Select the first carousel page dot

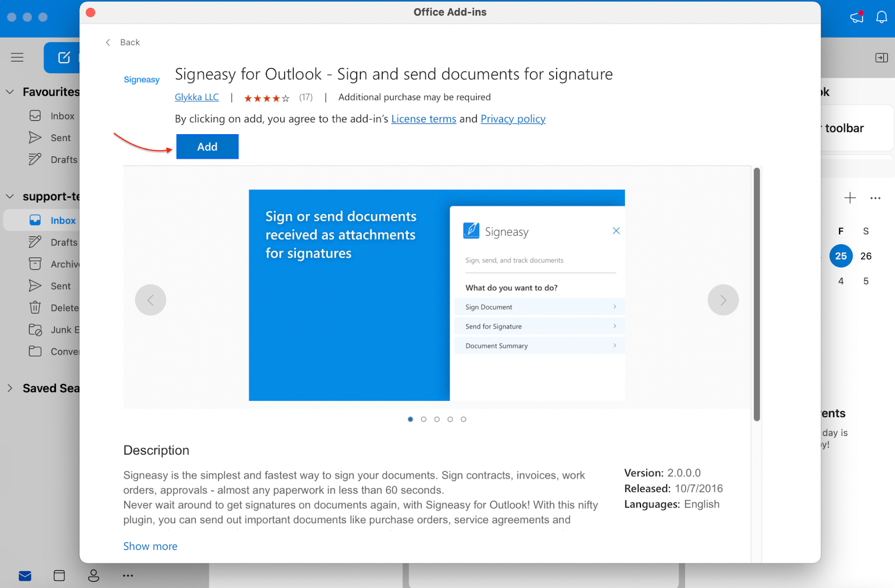coord(411,419)
